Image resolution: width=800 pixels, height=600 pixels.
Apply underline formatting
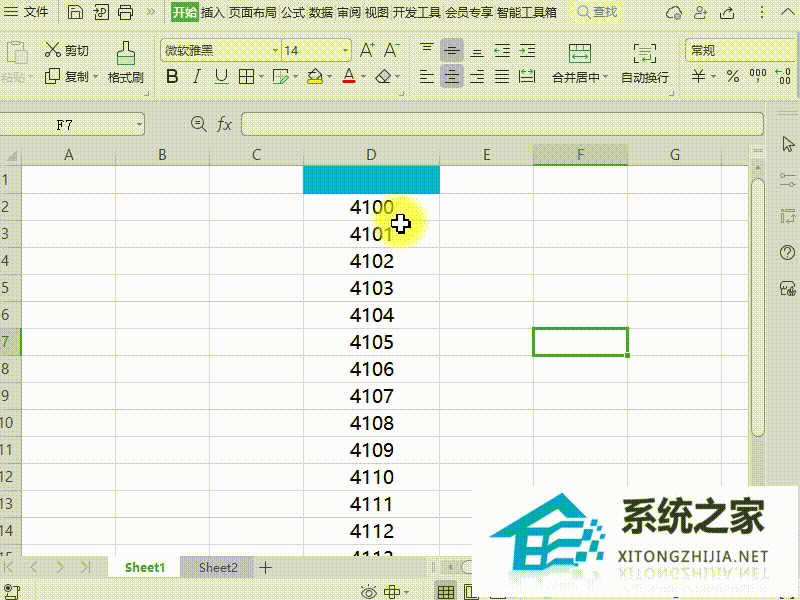220,76
